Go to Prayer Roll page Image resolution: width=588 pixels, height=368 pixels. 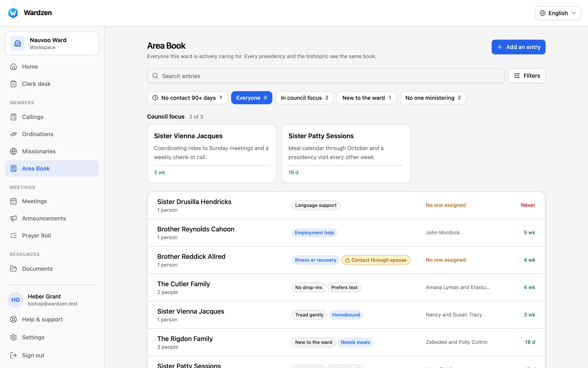pyautogui.click(x=52, y=235)
